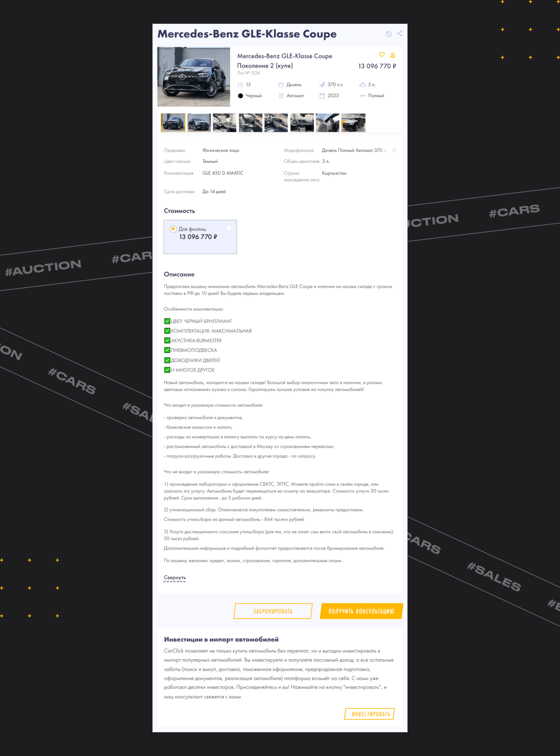The width and height of the screenshot is (560, 756).
Task: Click the info dot after the Модификация value
Action: (x=394, y=150)
